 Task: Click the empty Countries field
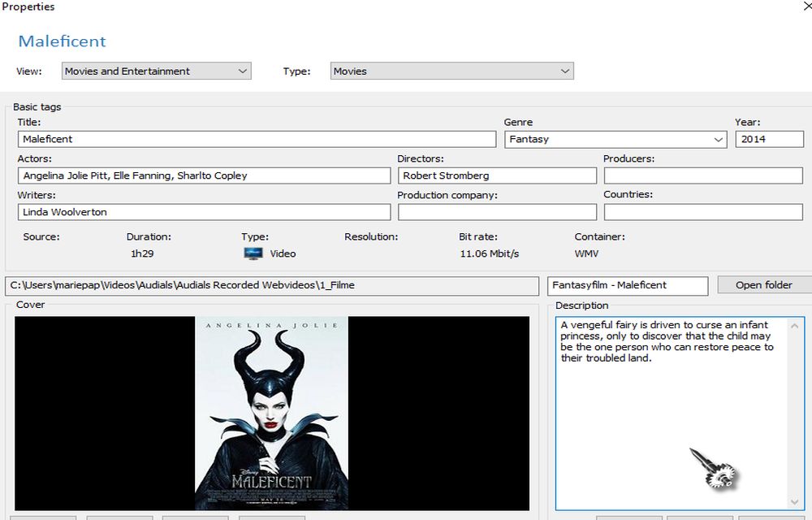[x=703, y=212]
